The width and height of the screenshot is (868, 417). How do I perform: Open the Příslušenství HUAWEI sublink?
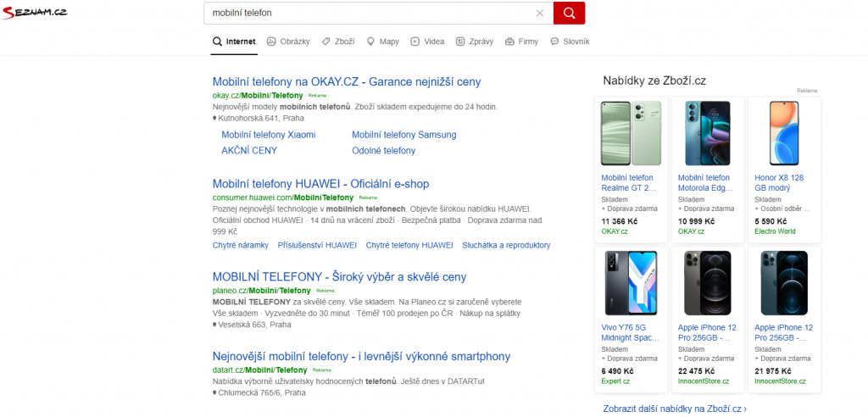click(317, 245)
